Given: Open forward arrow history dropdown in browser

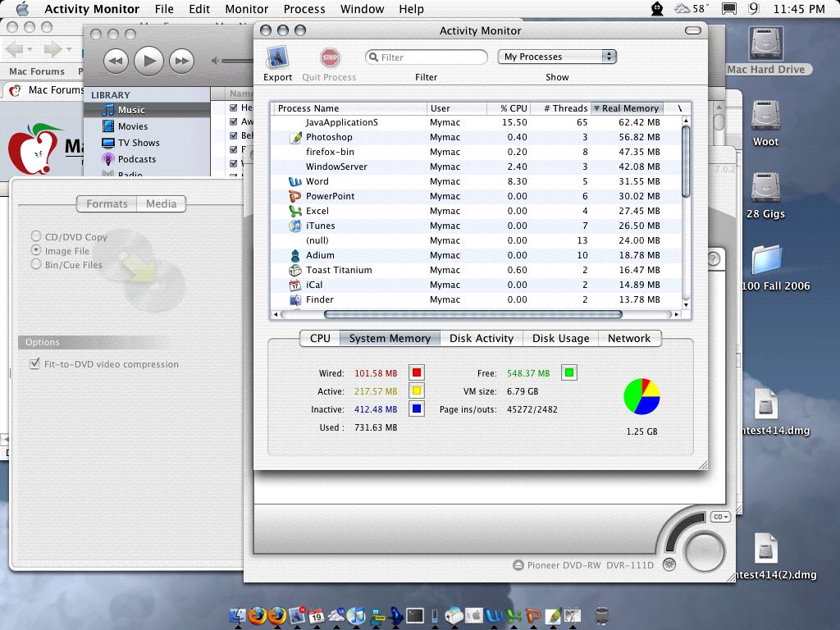Looking at the screenshot, I should [69, 49].
